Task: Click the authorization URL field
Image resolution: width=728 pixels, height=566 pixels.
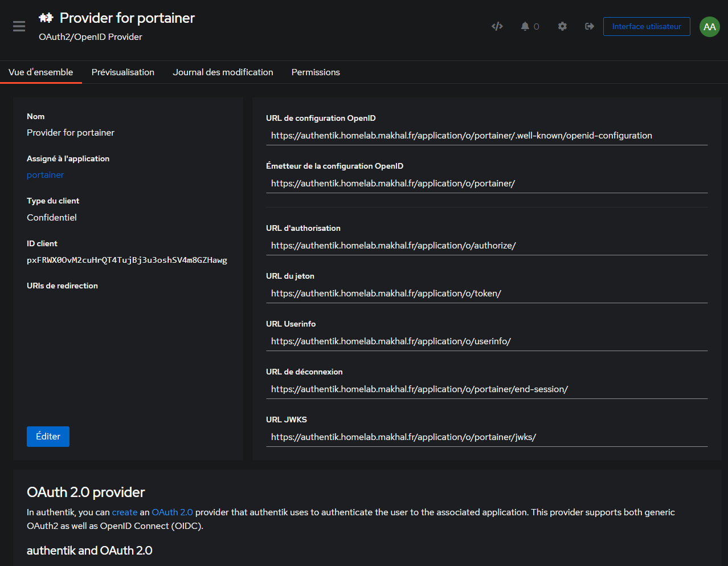Action: (487, 246)
